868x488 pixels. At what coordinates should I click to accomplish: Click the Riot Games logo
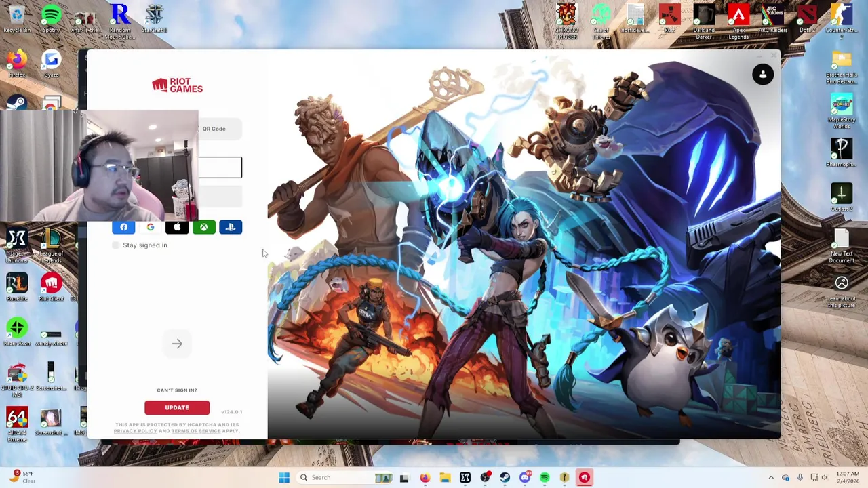(177, 85)
